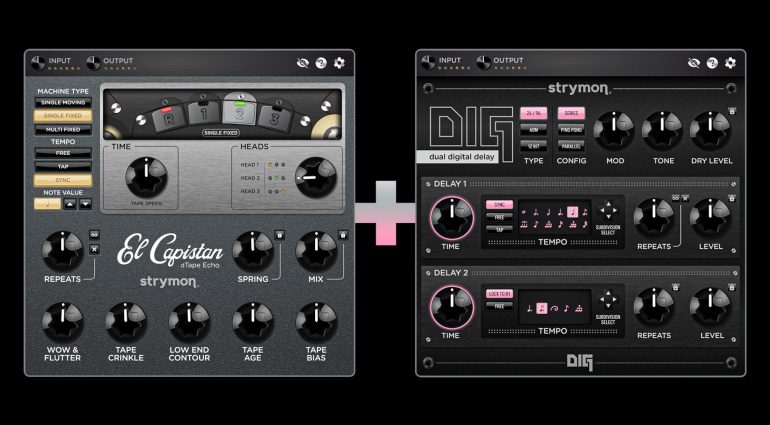This screenshot has width=770, height=425.
Task: Toggle crossed-eye visibility icon in DIG plugin
Action: click(694, 63)
